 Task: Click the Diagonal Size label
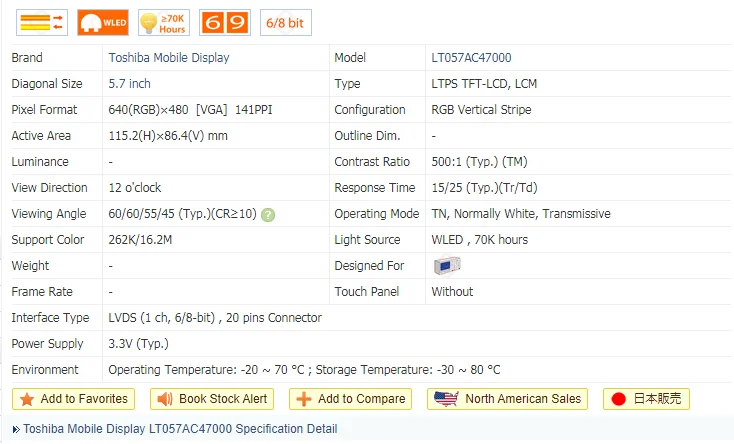[47, 84]
